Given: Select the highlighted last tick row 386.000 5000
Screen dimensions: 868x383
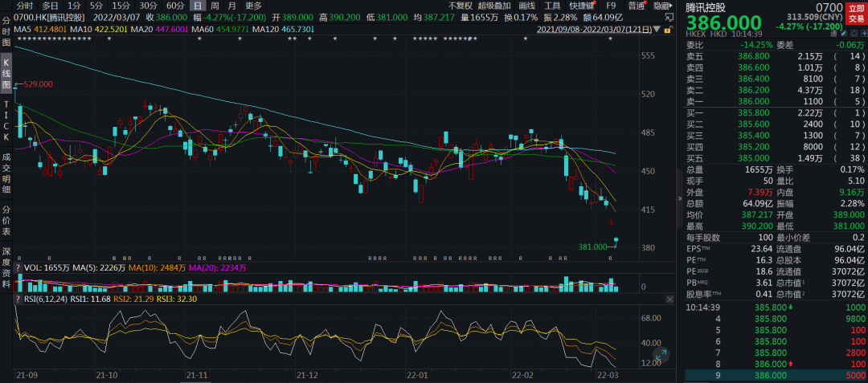Looking at the screenshot, I should (x=775, y=375).
